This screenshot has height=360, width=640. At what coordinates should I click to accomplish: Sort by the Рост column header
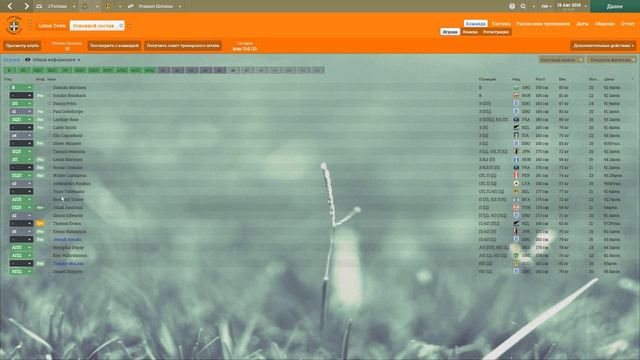(x=540, y=79)
